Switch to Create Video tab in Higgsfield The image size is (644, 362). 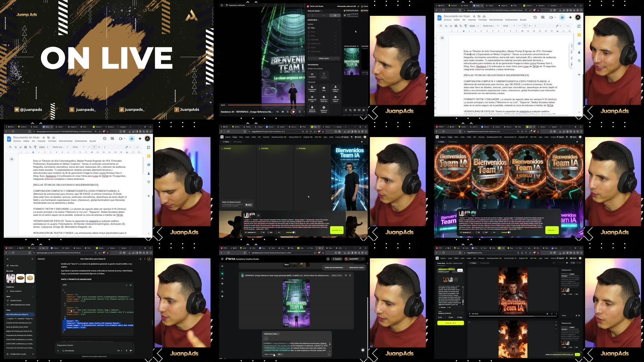(x=441, y=263)
